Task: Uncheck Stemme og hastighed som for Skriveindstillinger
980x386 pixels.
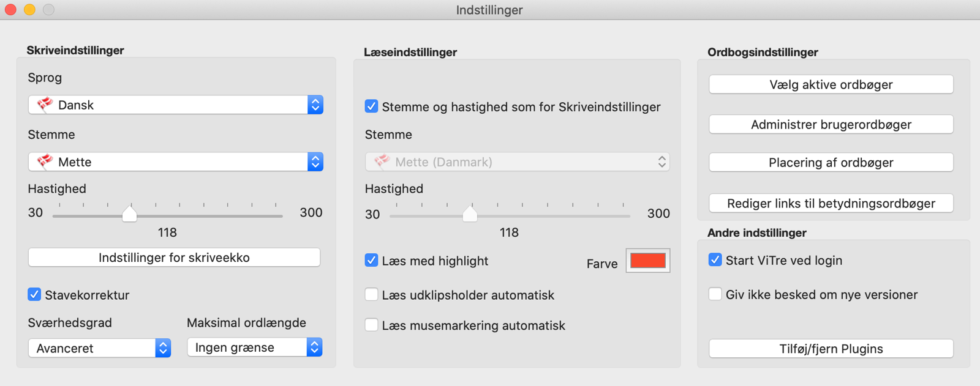Action: coord(371,106)
